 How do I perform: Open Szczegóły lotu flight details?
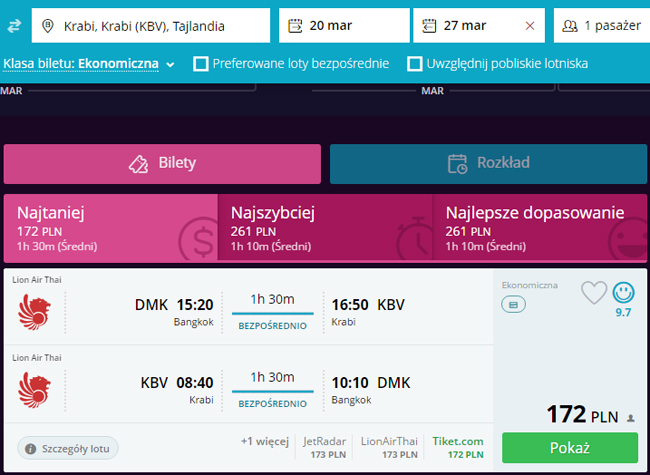click(68, 448)
